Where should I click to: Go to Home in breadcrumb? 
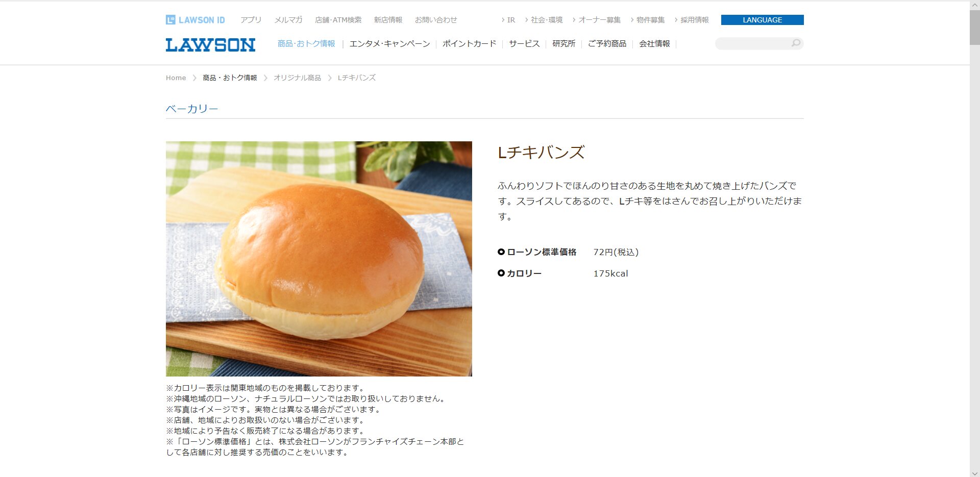[176, 78]
